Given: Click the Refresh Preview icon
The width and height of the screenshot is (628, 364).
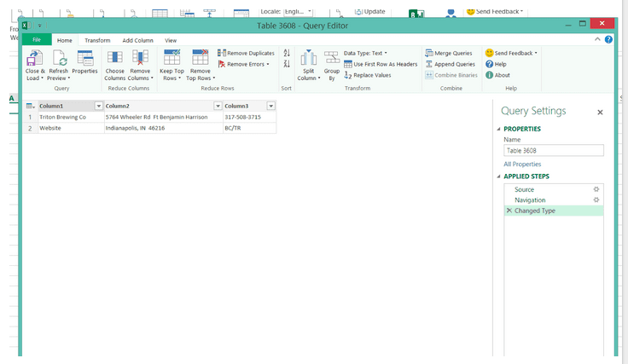Looking at the screenshot, I should 59,59.
